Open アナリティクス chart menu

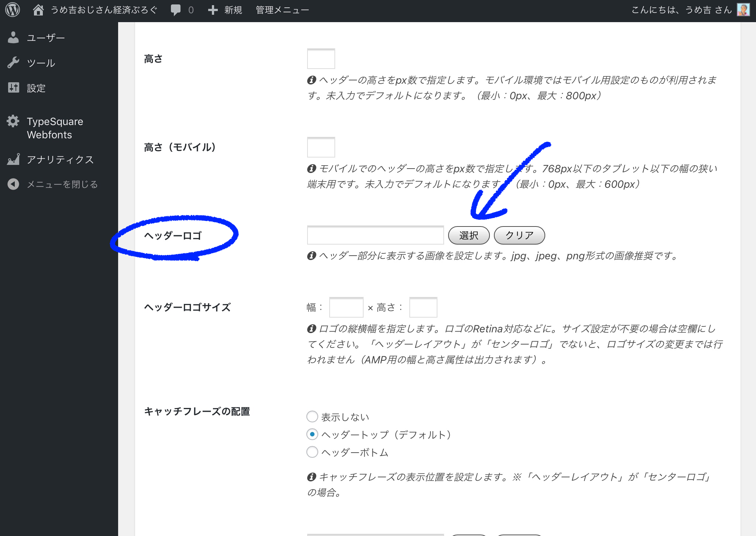pyautogui.click(x=60, y=159)
